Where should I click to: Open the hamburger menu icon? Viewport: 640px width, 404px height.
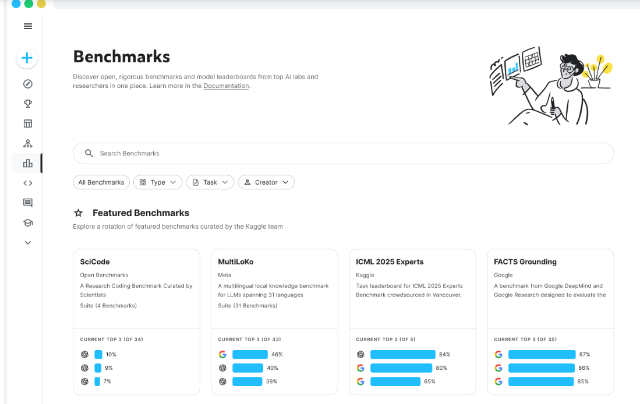coord(28,26)
